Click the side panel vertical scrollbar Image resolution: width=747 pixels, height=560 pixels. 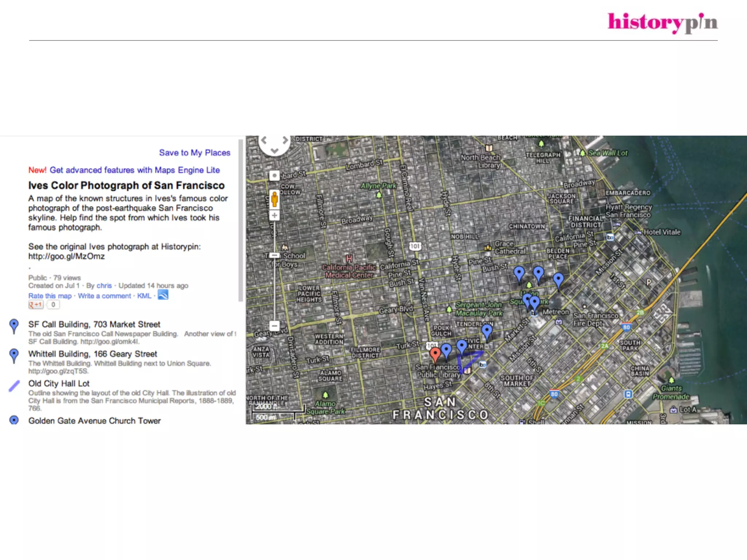240,220
